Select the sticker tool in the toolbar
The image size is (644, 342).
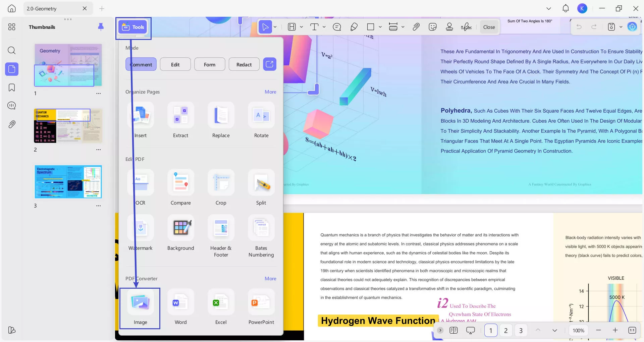[x=433, y=27]
